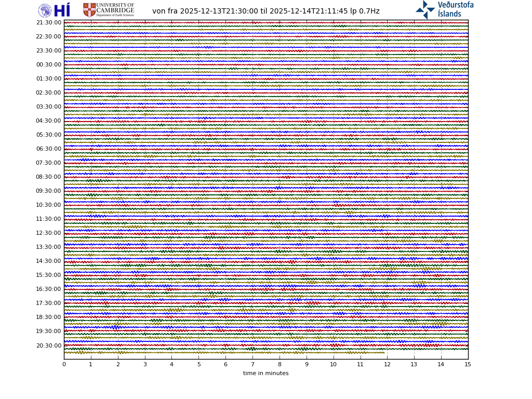Click the 21:30:00 time label

tap(49, 22)
